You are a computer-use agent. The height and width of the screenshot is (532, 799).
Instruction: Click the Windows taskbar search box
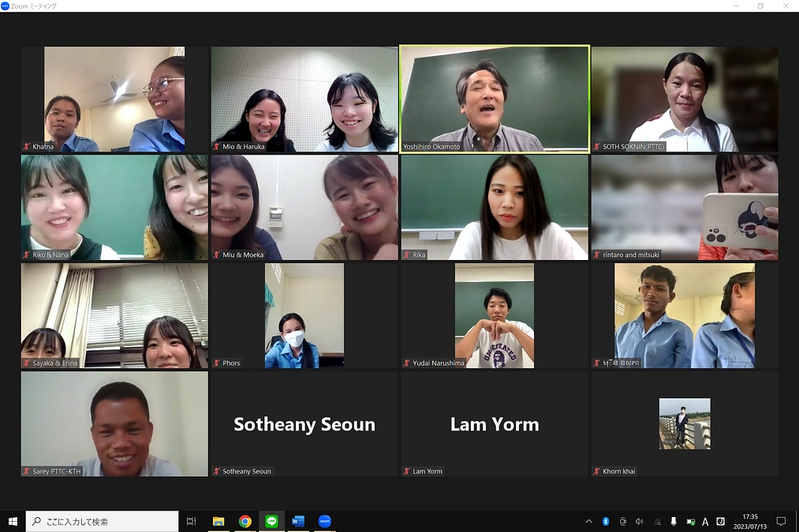pyautogui.click(x=103, y=521)
